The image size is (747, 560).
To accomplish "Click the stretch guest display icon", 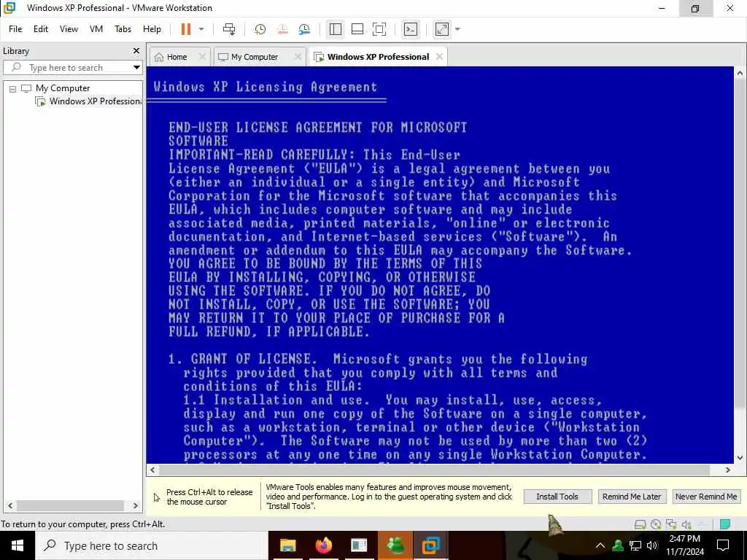I will coord(442,29).
